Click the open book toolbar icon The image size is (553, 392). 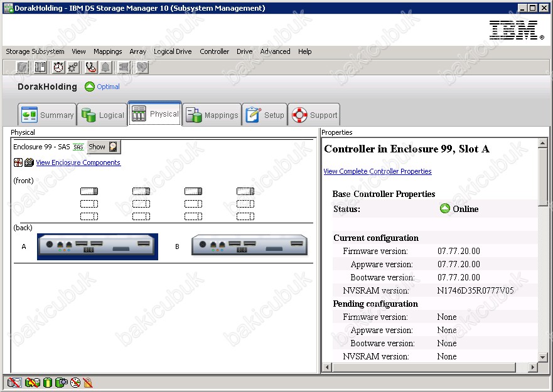click(x=40, y=67)
